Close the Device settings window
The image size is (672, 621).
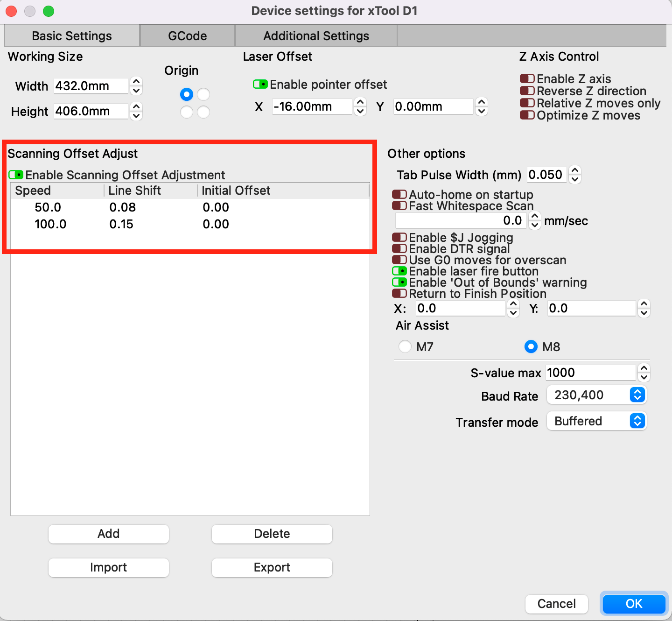pyautogui.click(x=11, y=11)
